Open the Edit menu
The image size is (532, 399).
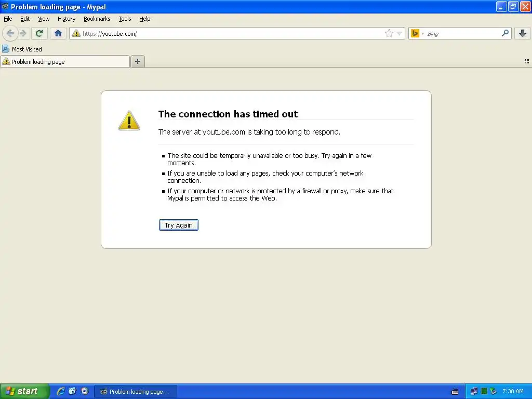tap(25, 19)
